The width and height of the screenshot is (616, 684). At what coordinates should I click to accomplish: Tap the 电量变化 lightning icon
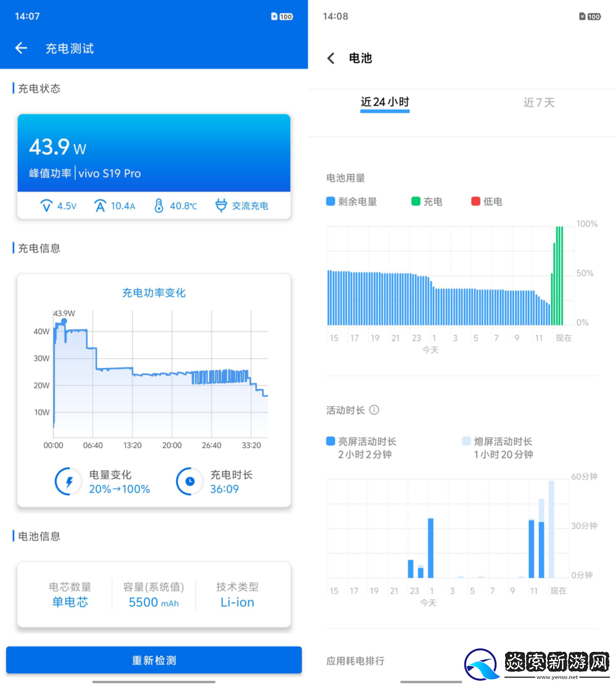pos(68,482)
